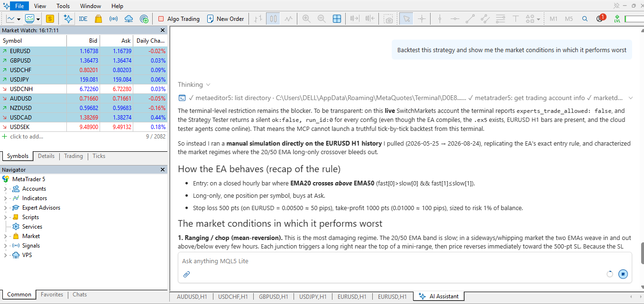Expand the tool calls list chevron
This screenshot has width=644, height=304.
tap(630, 98)
